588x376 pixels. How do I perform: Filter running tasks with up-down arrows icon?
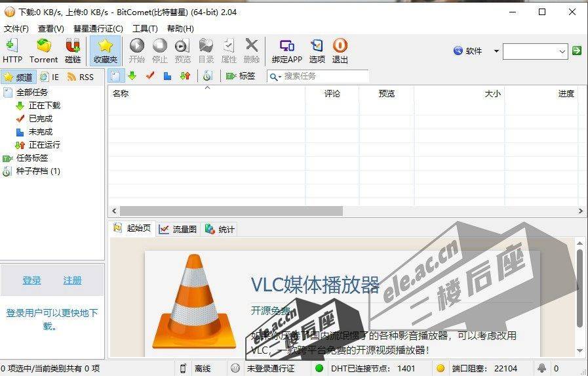pyautogui.click(x=186, y=76)
